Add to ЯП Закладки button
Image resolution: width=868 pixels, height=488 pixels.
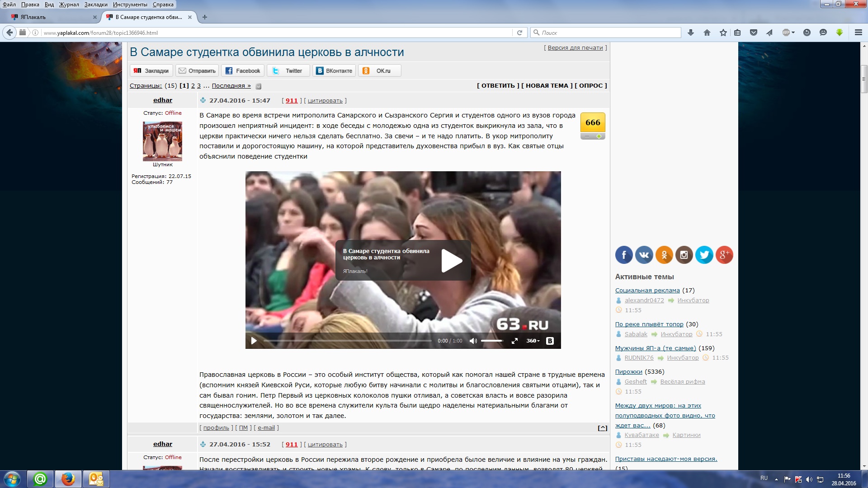[151, 70]
